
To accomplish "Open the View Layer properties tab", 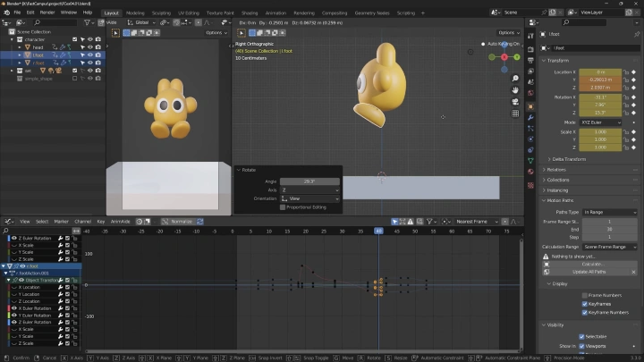I will [x=530, y=72].
